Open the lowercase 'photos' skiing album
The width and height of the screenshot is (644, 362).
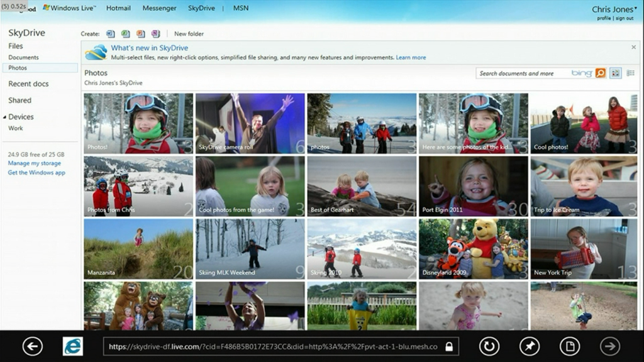pos(362,124)
